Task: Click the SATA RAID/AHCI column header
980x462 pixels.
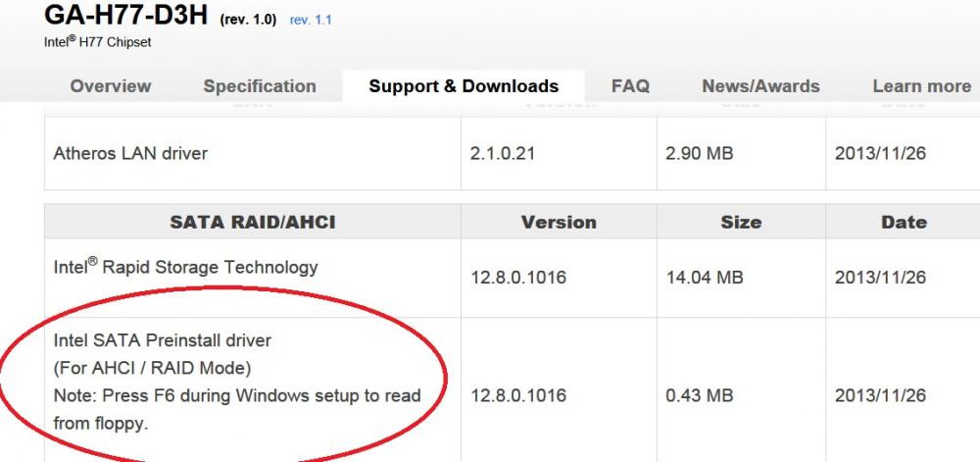Action: coord(253,222)
